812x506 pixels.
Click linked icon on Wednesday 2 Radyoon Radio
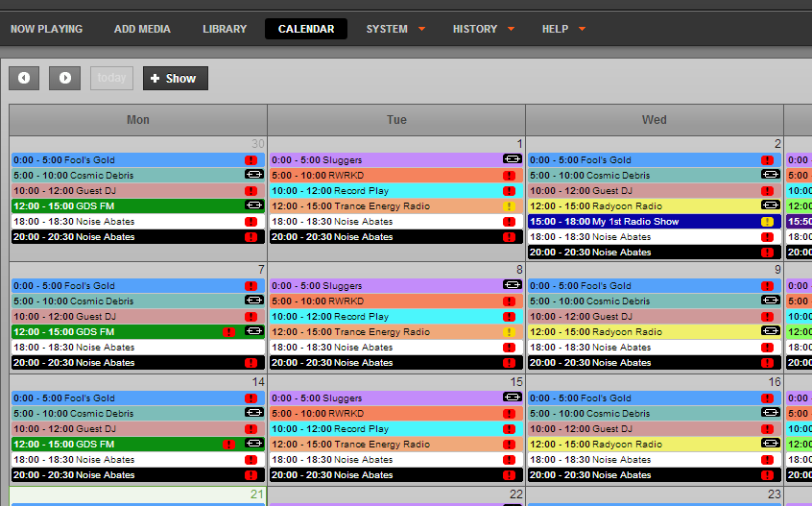tap(770, 205)
